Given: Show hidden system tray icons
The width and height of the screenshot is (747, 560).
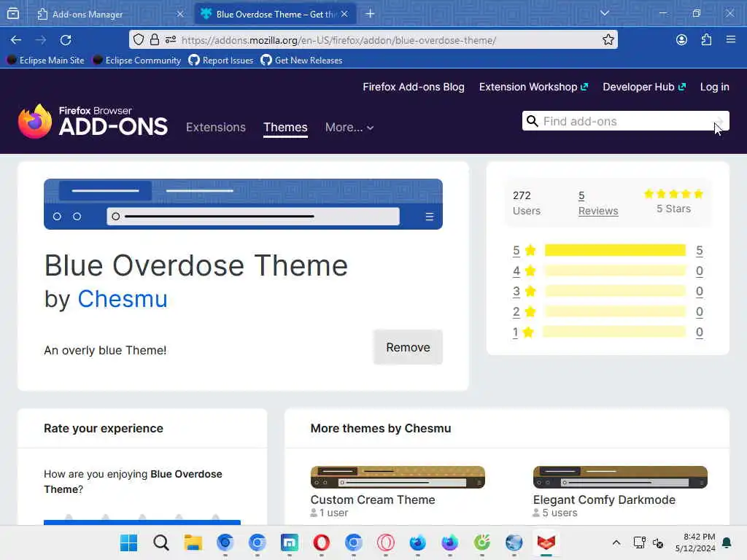Looking at the screenshot, I should click(x=616, y=542).
